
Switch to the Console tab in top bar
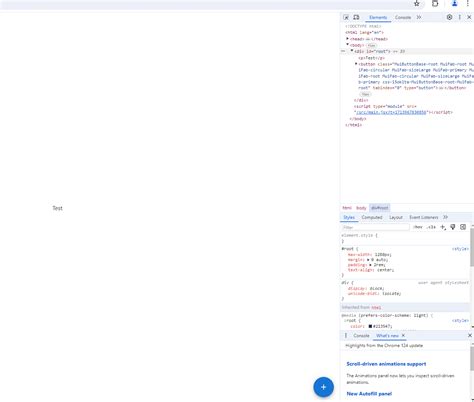403,17
